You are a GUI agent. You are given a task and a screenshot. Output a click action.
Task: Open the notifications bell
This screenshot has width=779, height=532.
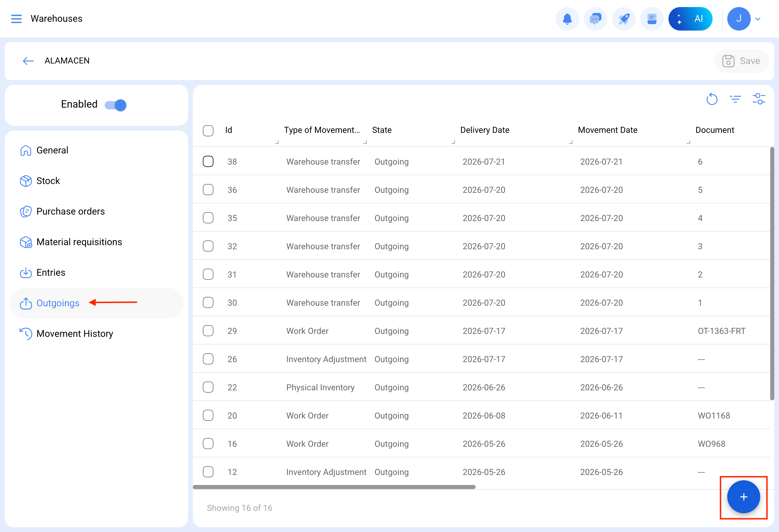click(x=567, y=19)
